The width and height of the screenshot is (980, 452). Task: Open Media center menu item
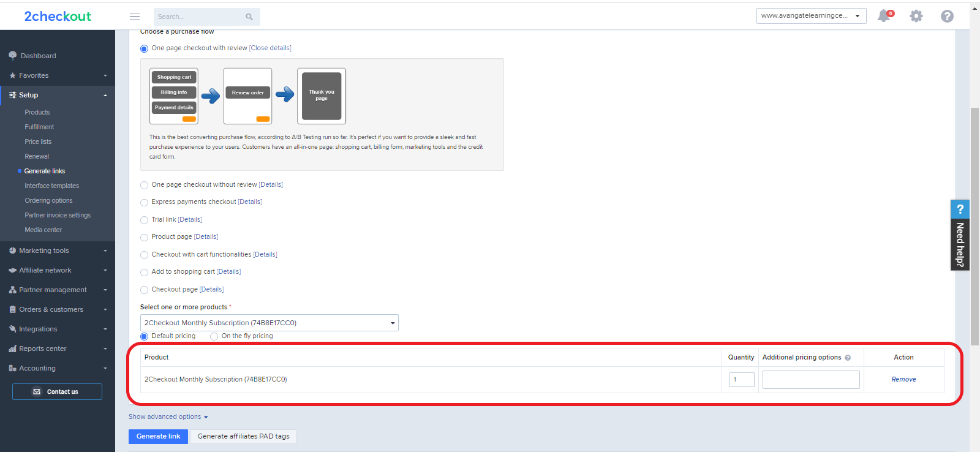point(43,230)
